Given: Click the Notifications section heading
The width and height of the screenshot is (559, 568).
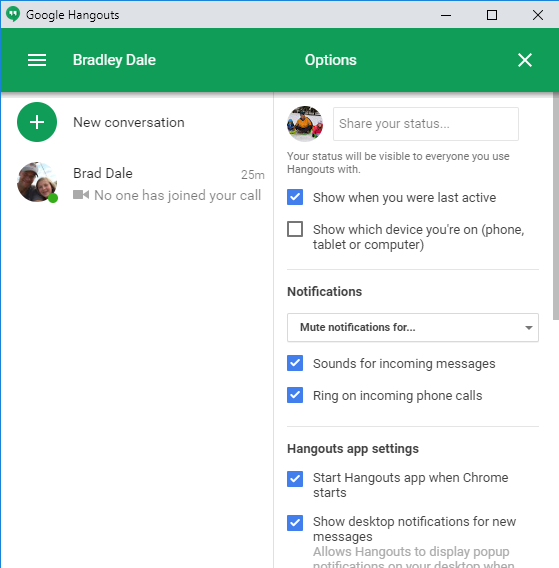Looking at the screenshot, I should coord(325,292).
